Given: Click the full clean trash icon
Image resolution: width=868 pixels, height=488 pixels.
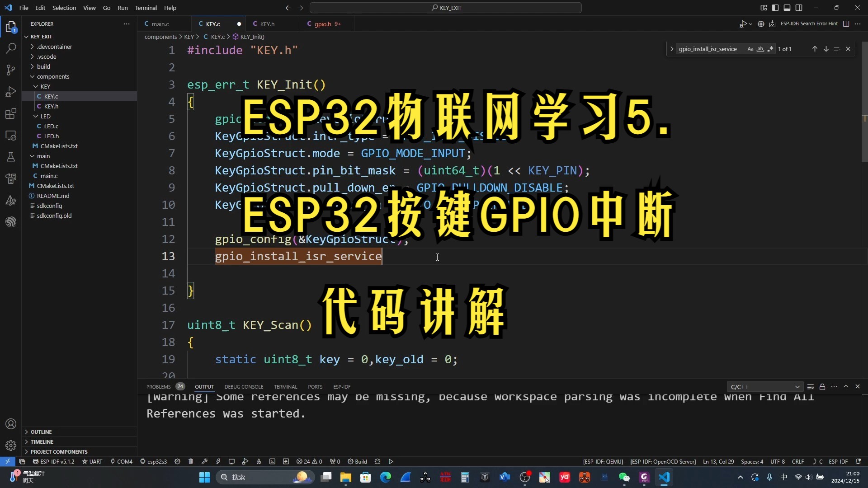Looking at the screenshot, I should point(191,461).
